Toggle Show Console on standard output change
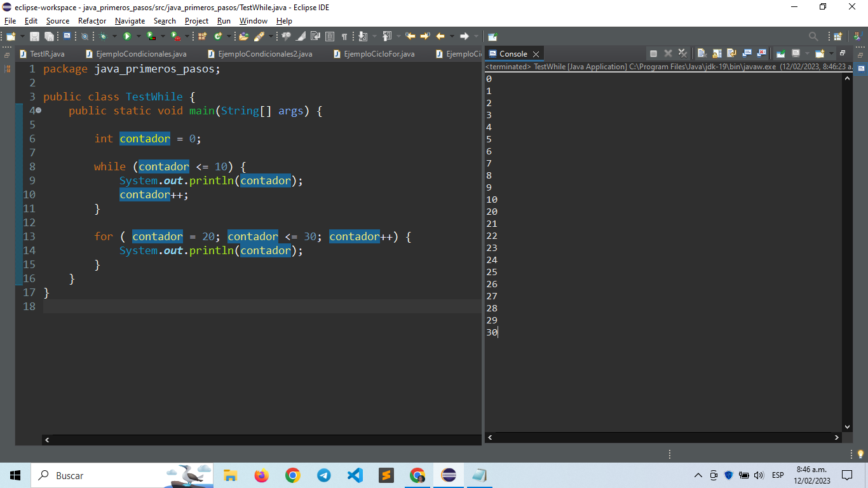 (747, 53)
